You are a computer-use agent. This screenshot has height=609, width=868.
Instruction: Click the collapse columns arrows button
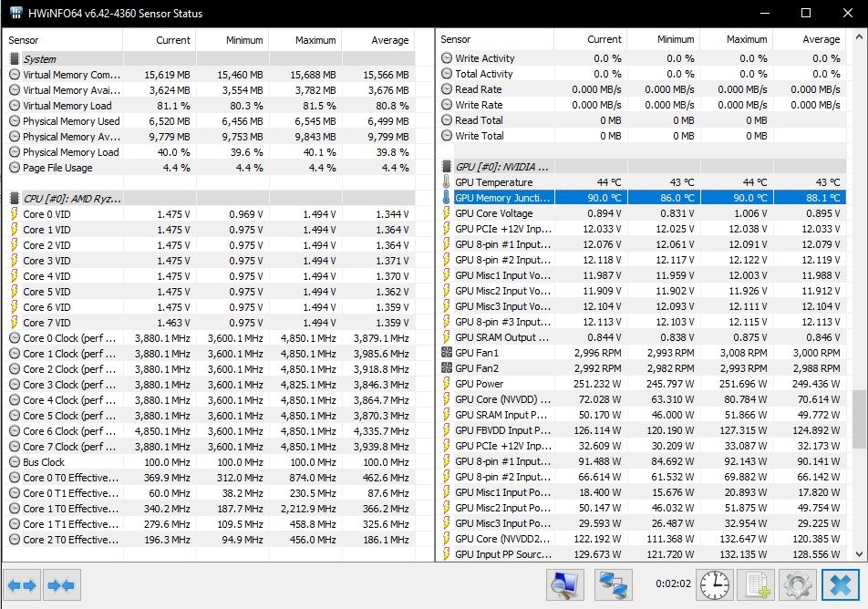coord(61,585)
